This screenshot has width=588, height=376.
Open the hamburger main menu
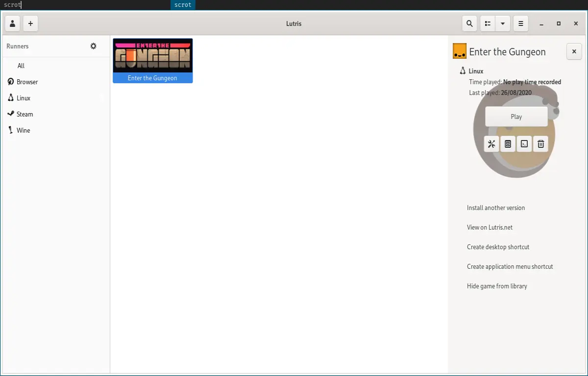521,23
